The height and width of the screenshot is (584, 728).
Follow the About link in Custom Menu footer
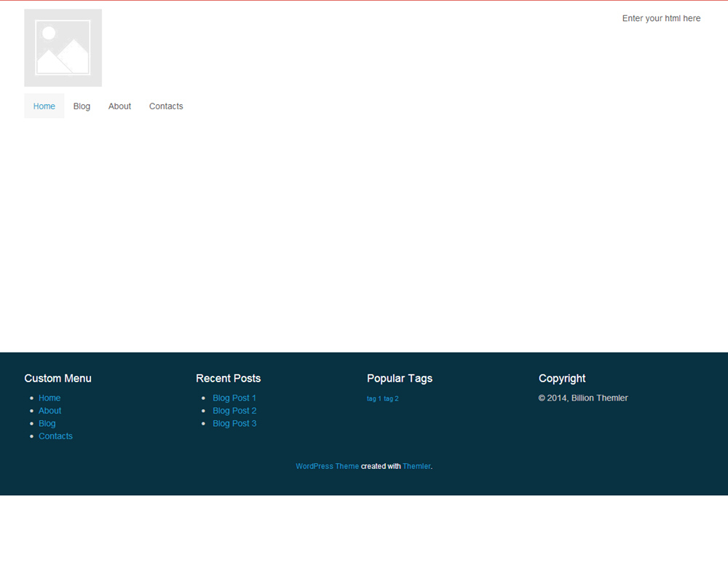pos(50,411)
